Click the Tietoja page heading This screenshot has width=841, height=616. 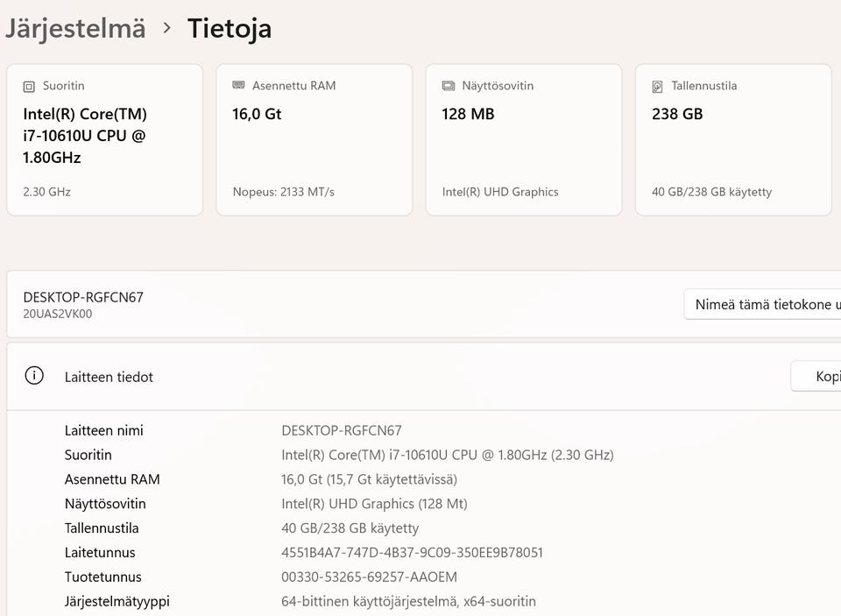point(230,28)
